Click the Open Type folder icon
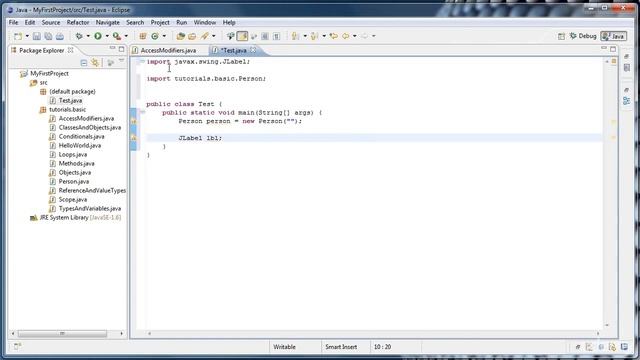 click(x=180, y=36)
